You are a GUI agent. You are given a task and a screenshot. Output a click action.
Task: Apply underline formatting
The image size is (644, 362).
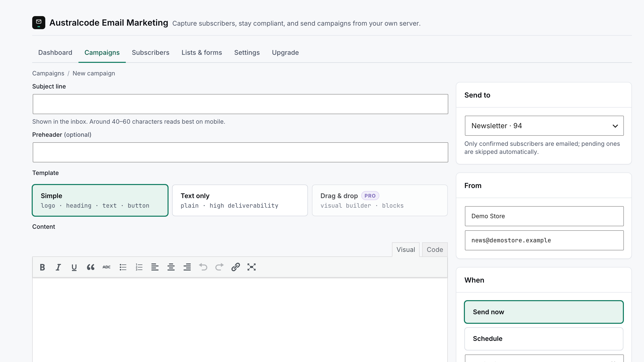(x=74, y=267)
